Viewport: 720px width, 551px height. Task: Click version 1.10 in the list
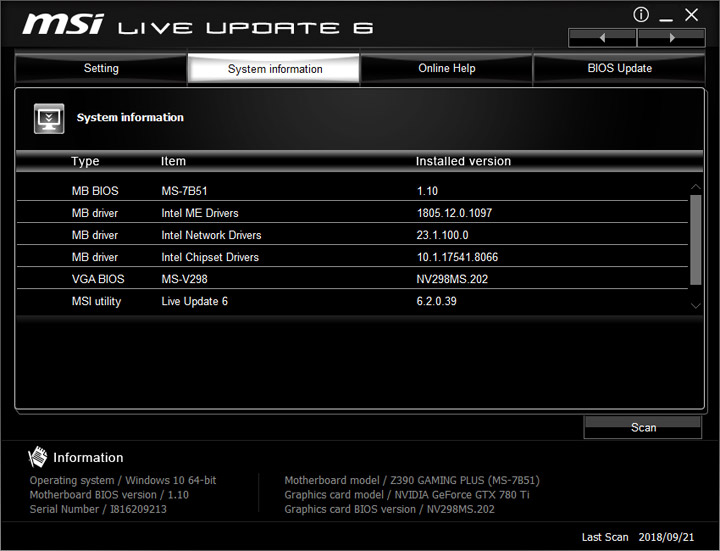(427, 191)
